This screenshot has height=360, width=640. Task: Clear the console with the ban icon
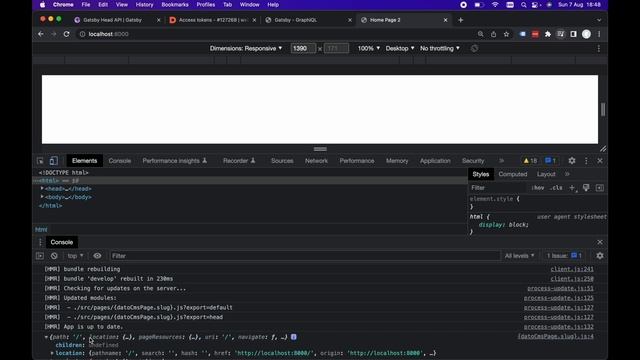click(x=54, y=256)
